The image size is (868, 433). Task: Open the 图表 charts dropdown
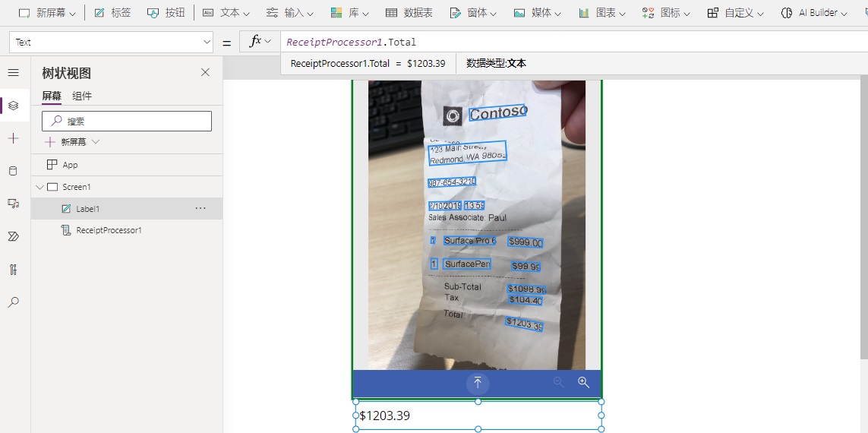point(601,13)
